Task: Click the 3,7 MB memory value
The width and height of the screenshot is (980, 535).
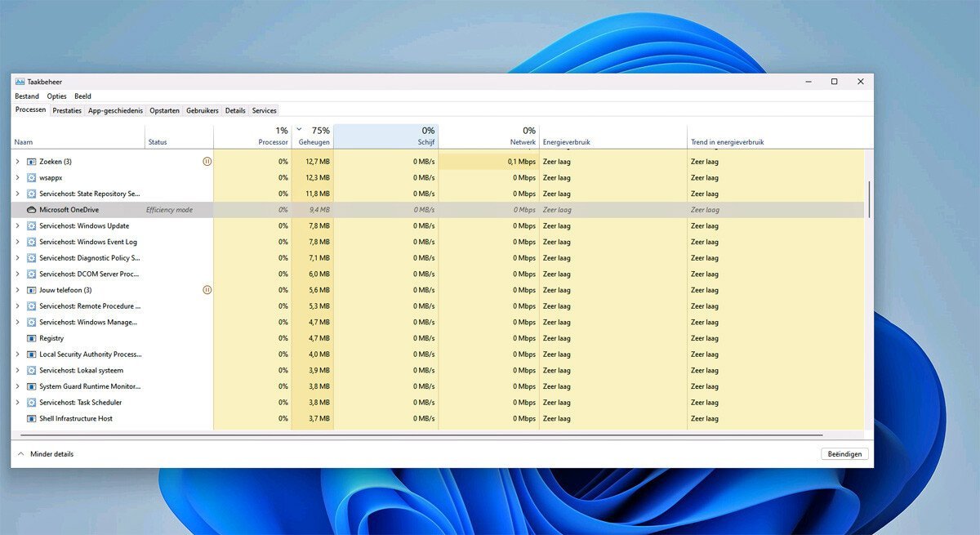Action: pyautogui.click(x=319, y=418)
